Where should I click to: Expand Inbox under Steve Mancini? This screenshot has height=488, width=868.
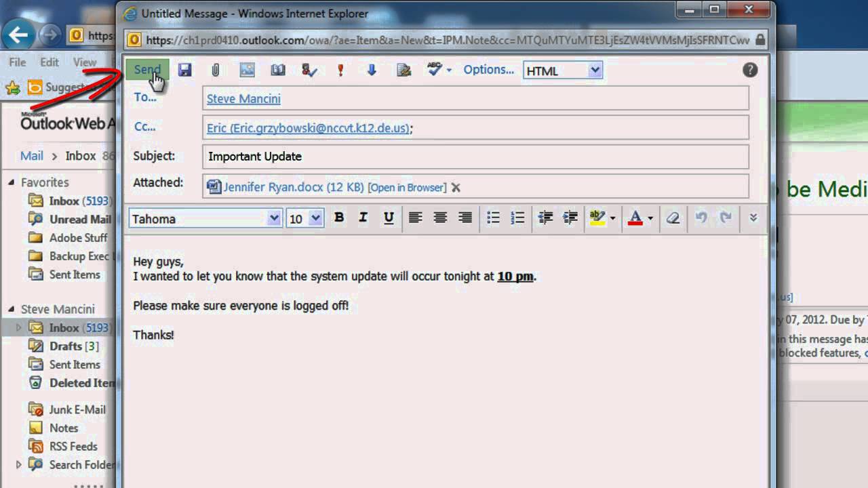coord(19,327)
